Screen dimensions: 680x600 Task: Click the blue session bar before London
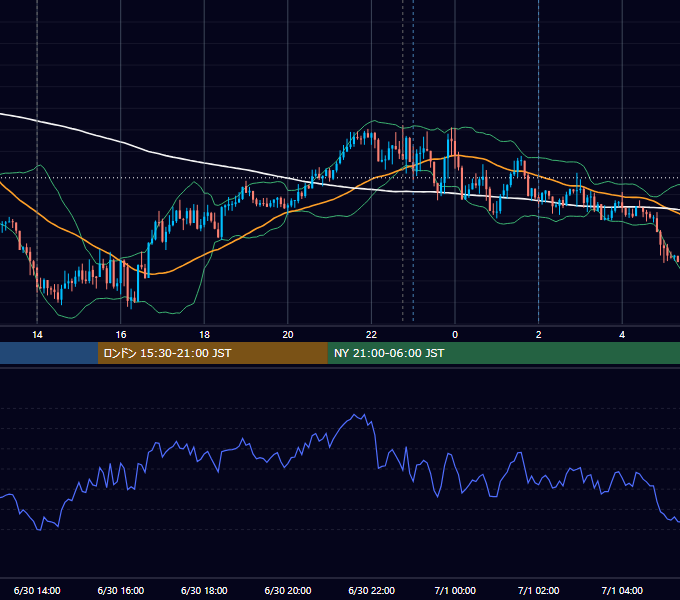point(49,353)
